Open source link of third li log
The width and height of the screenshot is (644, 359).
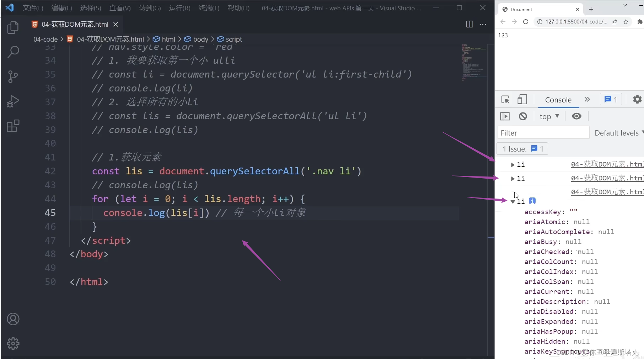(x=607, y=192)
